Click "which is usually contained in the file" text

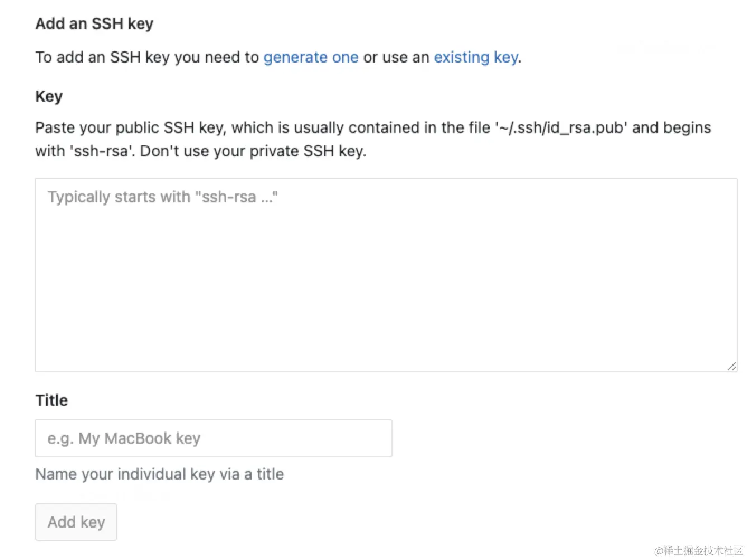click(x=361, y=128)
